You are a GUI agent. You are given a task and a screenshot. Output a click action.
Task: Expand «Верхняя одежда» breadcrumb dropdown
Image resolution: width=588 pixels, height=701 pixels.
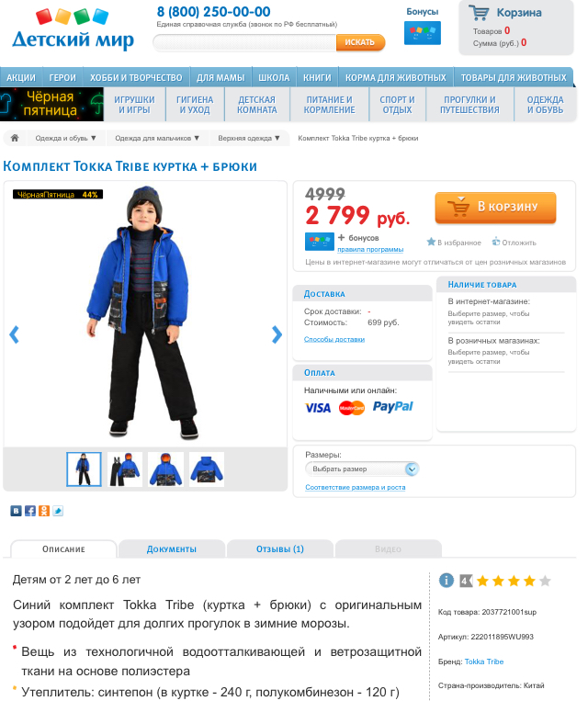point(249,138)
